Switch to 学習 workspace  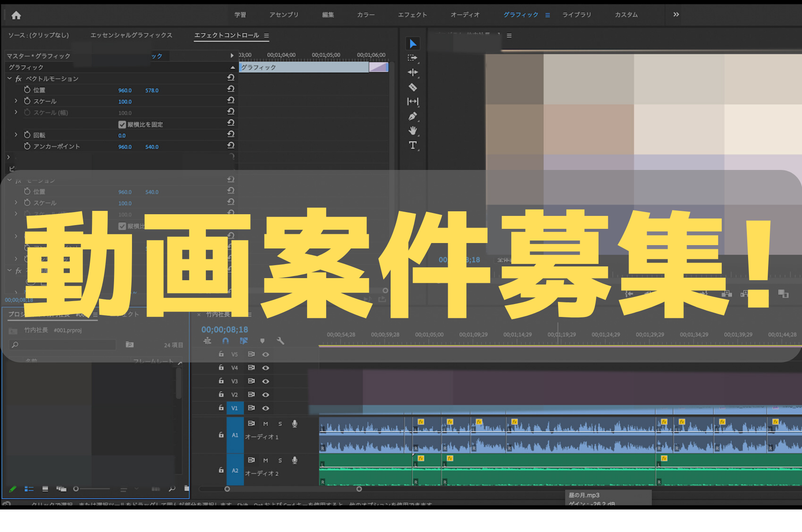click(240, 15)
